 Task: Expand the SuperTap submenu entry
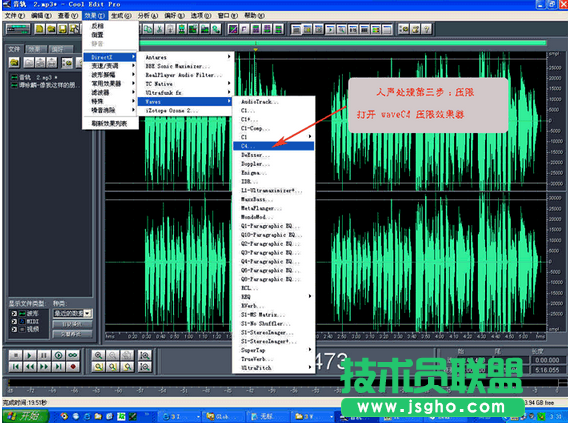(x=273, y=350)
